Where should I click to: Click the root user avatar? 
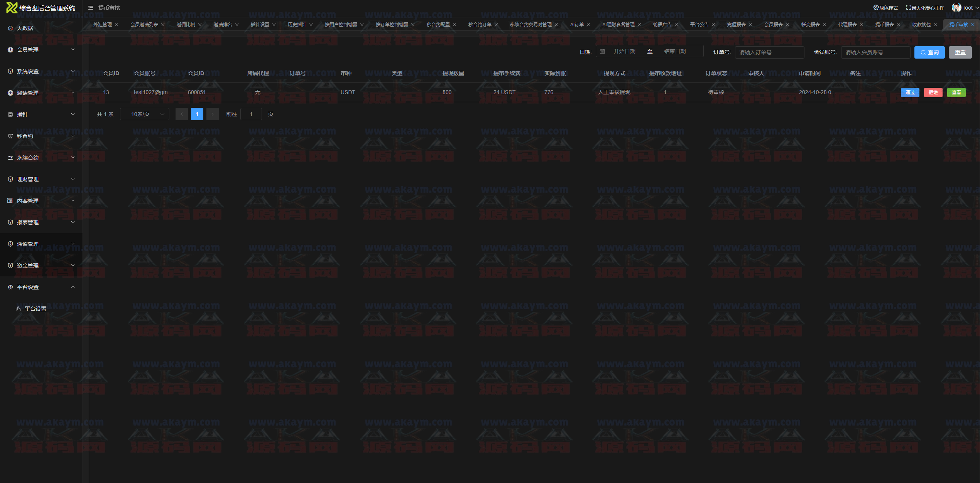pos(956,8)
